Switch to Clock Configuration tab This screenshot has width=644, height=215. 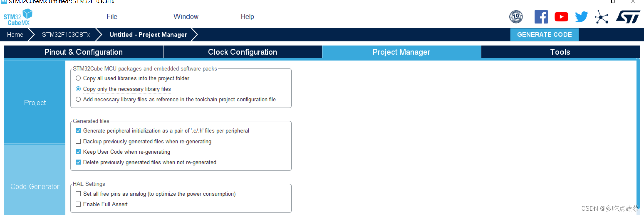coord(243,52)
